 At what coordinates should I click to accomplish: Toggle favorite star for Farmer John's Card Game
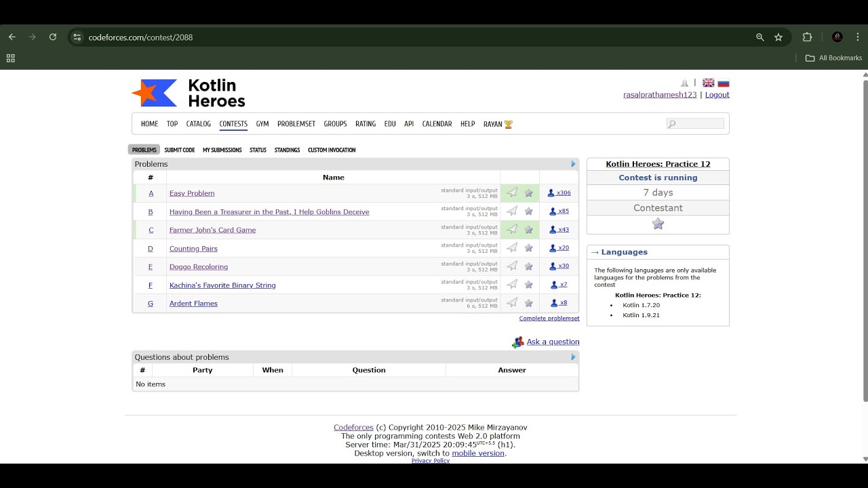coord(529,230)
